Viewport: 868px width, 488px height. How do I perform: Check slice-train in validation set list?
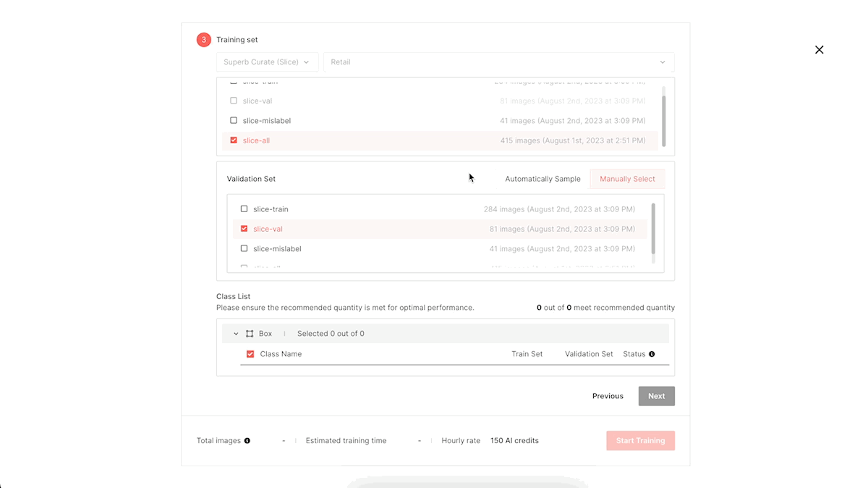[244, 209]
